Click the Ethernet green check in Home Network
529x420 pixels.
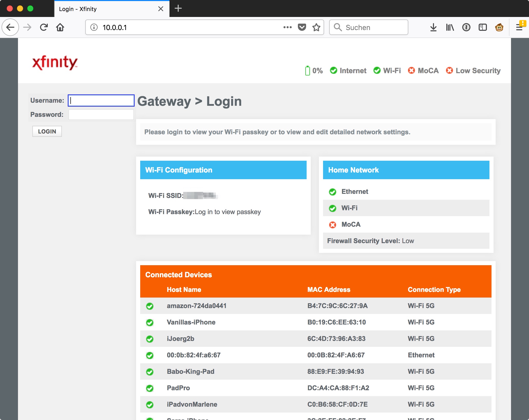pyautogui.click(x=333, y=192)
